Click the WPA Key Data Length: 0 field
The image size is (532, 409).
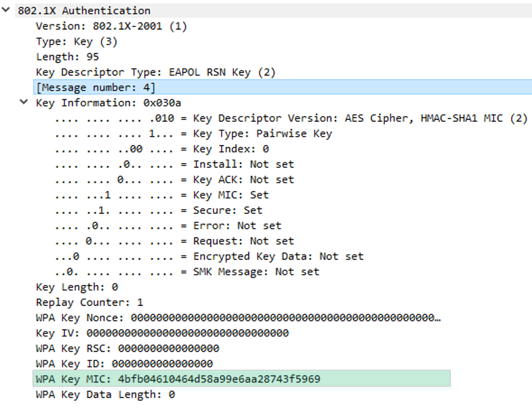click(105, 394)
